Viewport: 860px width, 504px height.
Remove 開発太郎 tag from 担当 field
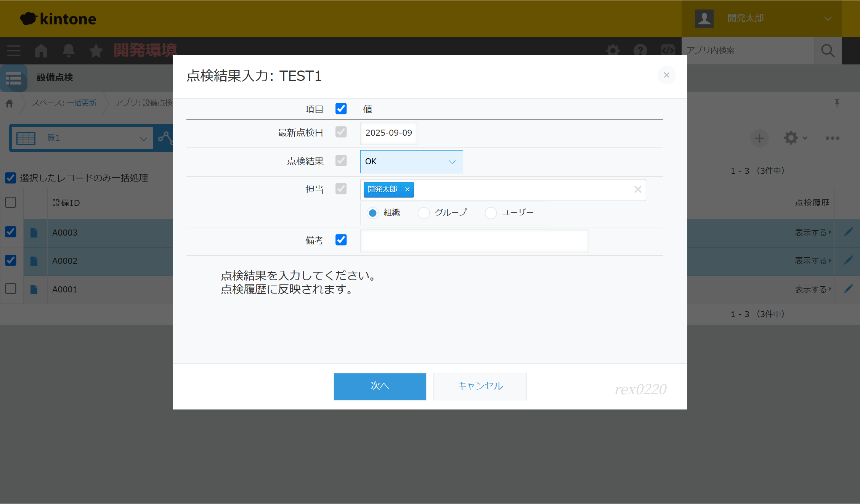click(x=407, y=189)
